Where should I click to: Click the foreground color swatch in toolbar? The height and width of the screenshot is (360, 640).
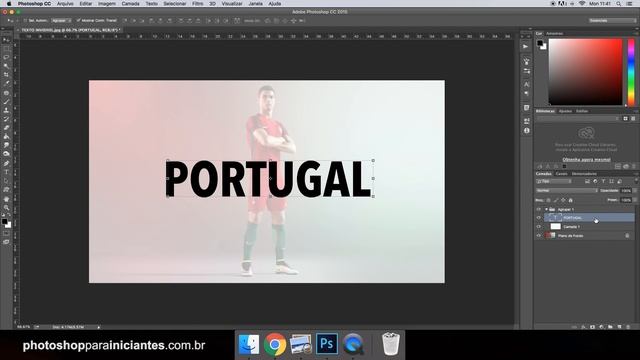coord(4,222)
